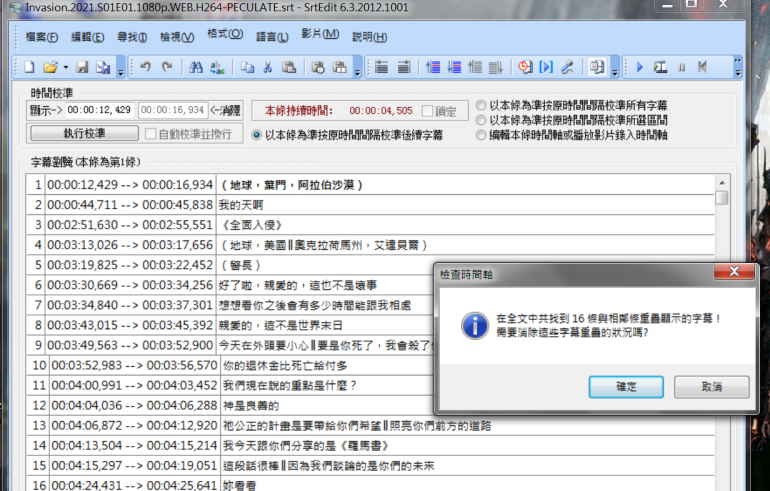Toggle the 鎖定 checkbox

[427, 111]
